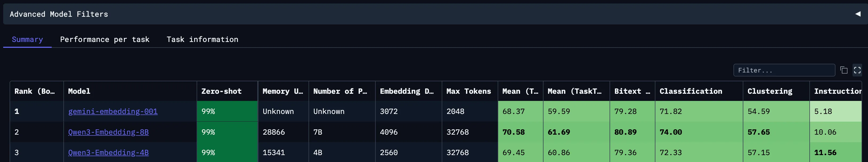Open the gemini-embedding-001 model link

coord(112,111)
